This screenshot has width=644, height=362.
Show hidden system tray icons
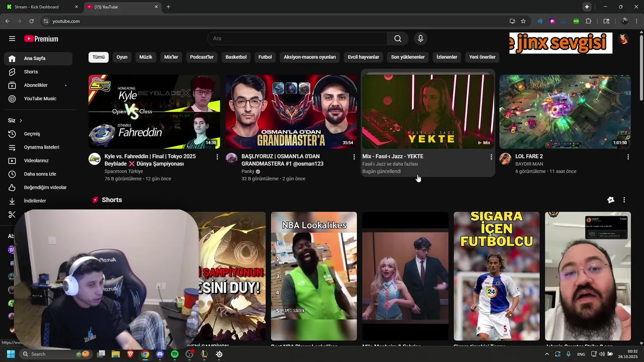pyautogui.click(x=547, y=354)
